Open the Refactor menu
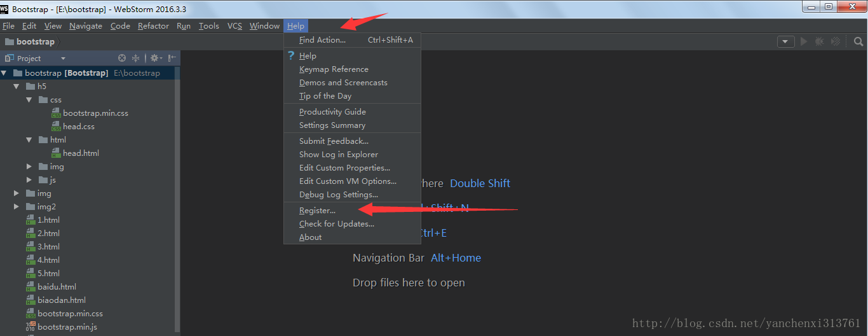 point(153,26)
